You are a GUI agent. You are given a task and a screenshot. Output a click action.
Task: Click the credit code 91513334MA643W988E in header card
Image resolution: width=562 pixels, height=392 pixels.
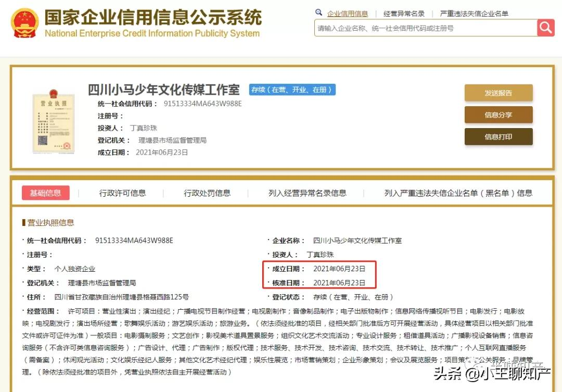[203, 104]
